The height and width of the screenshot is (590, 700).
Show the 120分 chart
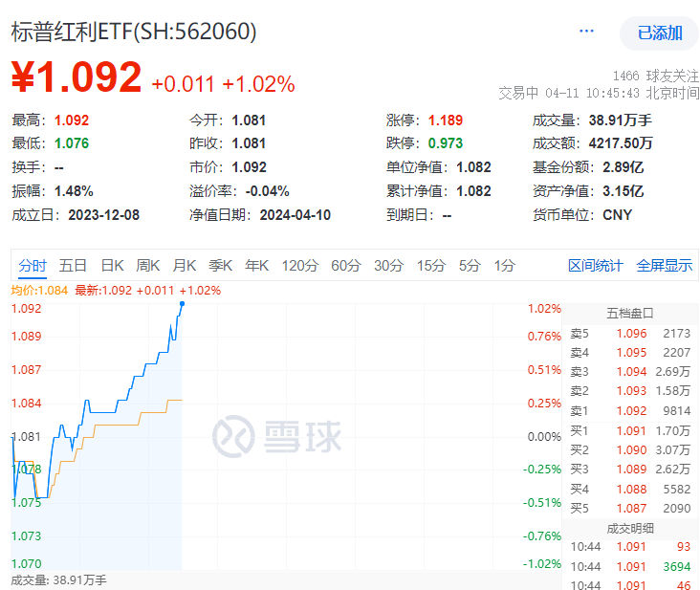coord(299,266)
